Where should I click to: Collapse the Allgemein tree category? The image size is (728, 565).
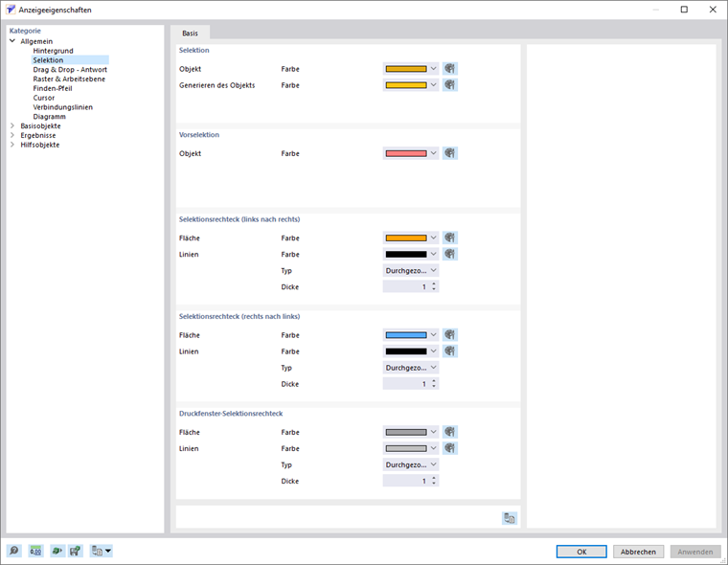pyautogui.click(x=12, y=41)
